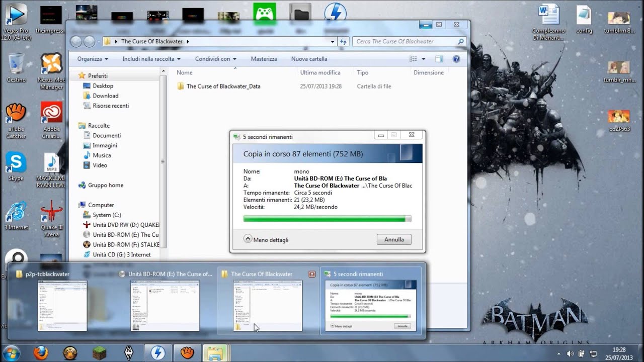The image size is (644, 362).
Task: Open the Cestino recycle bin icon
Action: [16, 68]
